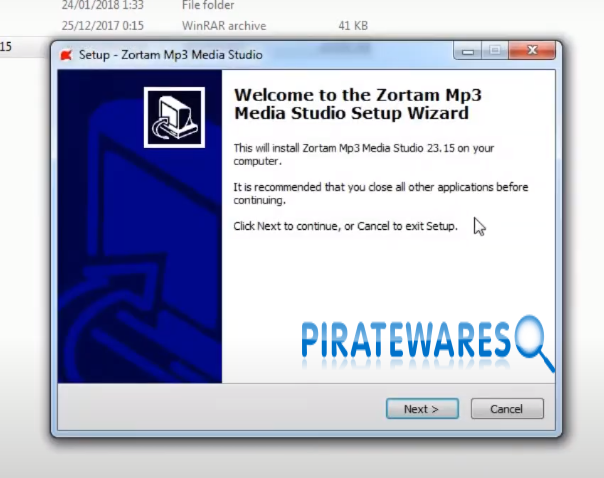Close the Zortam Setup window

[530, 50]
